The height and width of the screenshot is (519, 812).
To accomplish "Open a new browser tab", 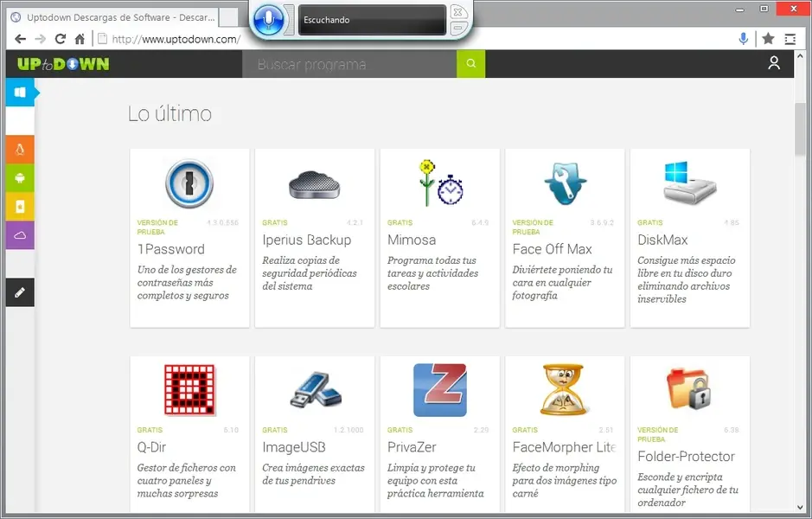I will pos(228,16).
